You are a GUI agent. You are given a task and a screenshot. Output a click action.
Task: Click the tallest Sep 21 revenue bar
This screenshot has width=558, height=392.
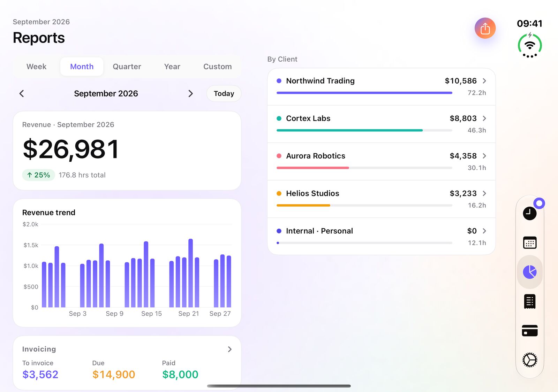[x=190, y=273]
